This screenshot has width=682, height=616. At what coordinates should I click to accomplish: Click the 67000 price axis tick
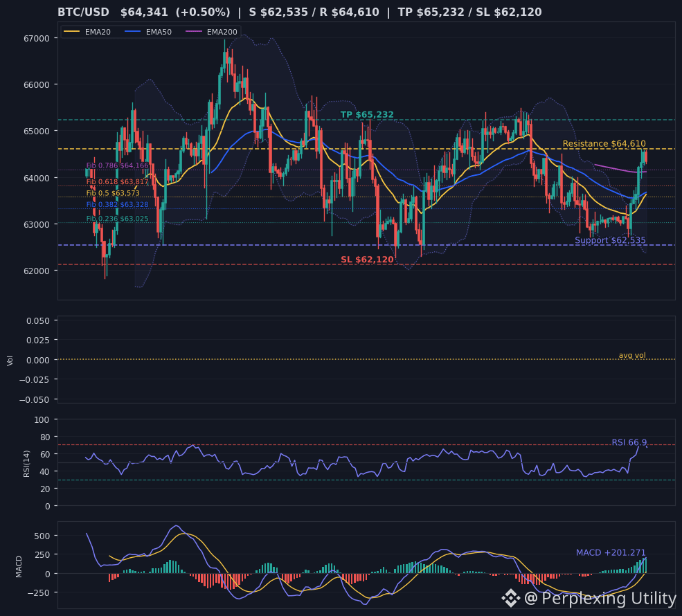coord(37,38)
